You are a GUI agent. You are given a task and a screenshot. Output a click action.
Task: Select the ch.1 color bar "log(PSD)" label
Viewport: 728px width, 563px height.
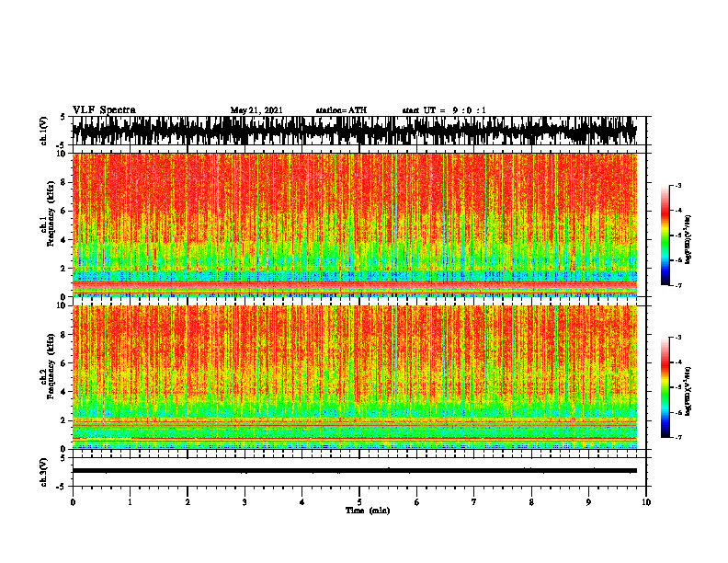click(x=688, y=240)
